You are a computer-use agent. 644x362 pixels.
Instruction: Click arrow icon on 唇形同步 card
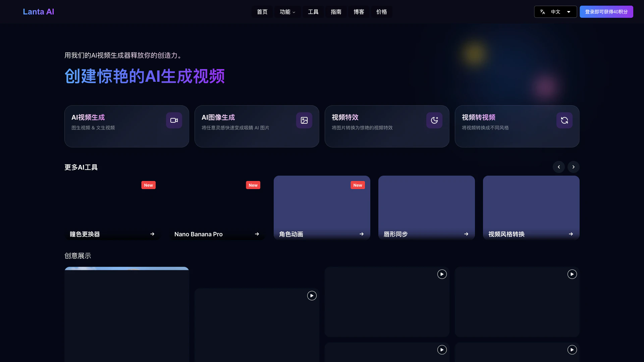(x=466, y=234)
